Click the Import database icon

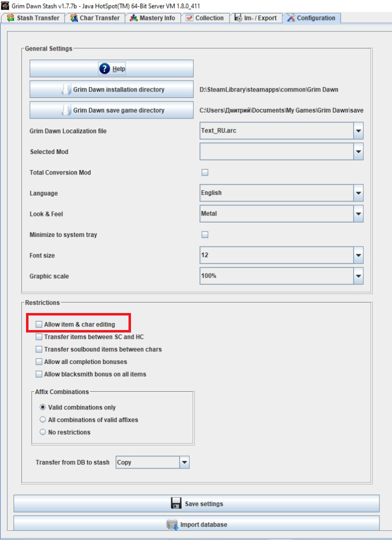coord(172,524)
